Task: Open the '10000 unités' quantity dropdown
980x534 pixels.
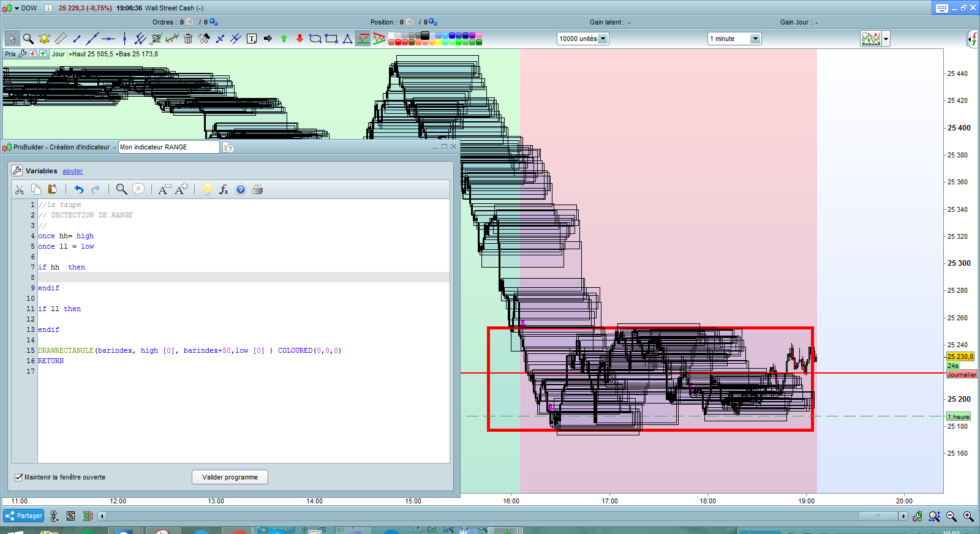Action: click(x=603, y=39)
